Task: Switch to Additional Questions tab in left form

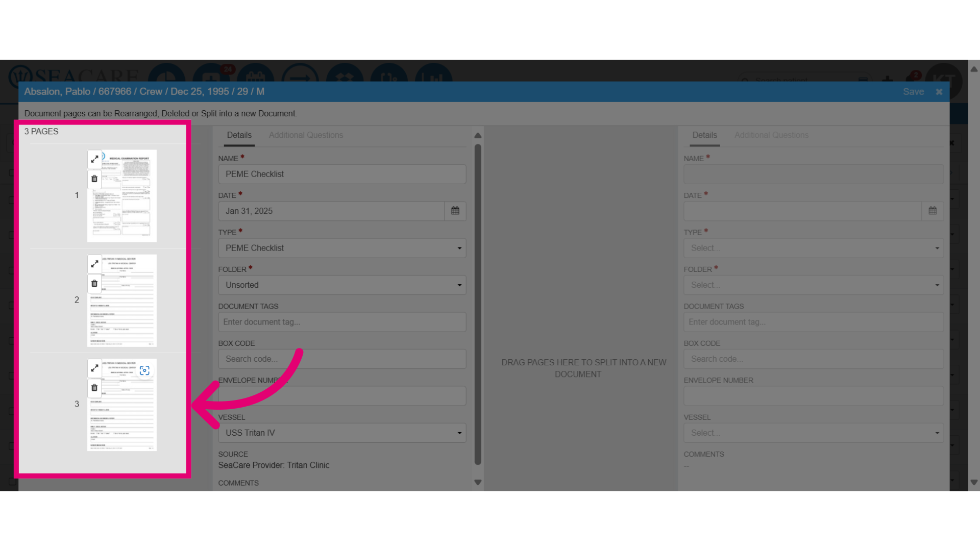Action: [x=306, y=135]
